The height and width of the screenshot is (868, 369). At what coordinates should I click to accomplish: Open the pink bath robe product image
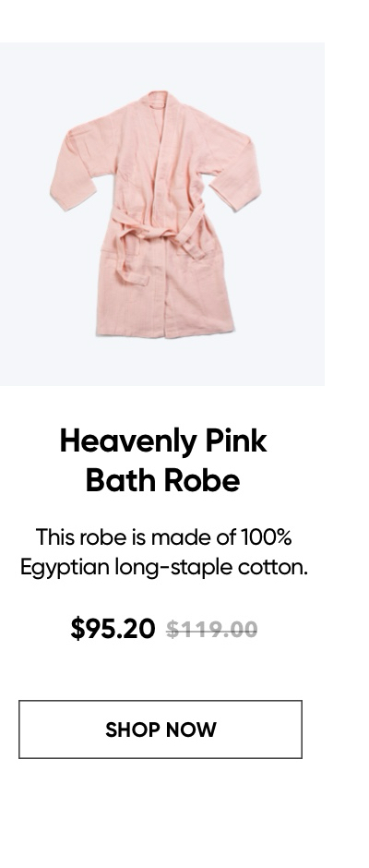(x=162, y=213)
